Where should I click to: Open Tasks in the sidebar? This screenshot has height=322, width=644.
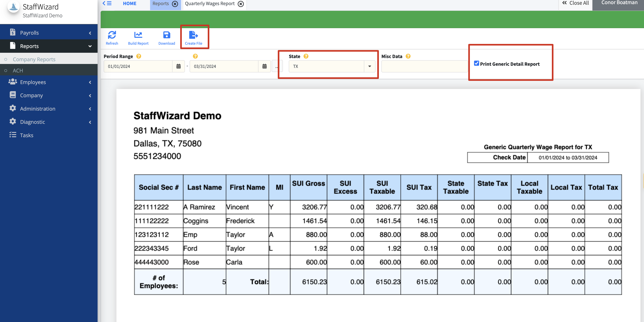click(x=27, y=135)
